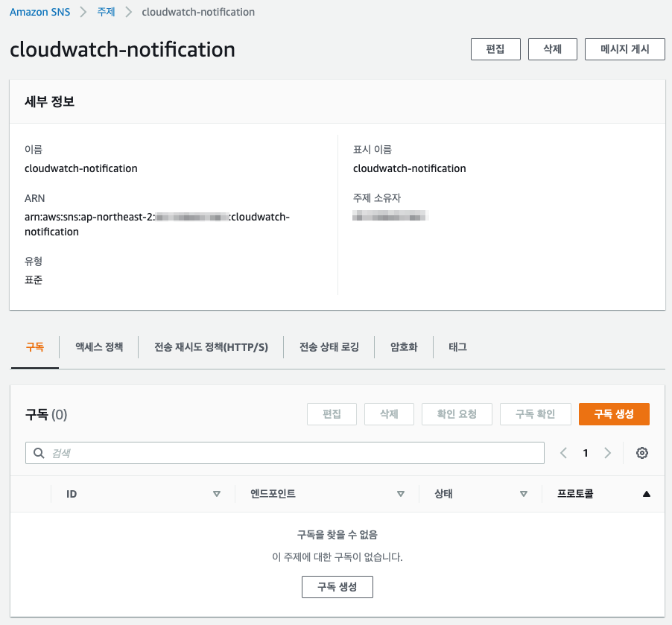
Task: Click top 삭제 button for topic
Action: [553, 49]
